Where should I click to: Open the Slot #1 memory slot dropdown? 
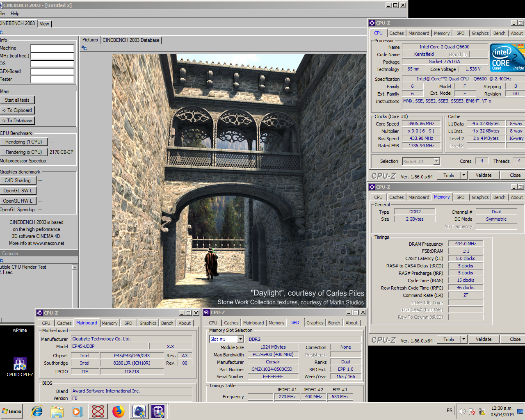point(241,339)
